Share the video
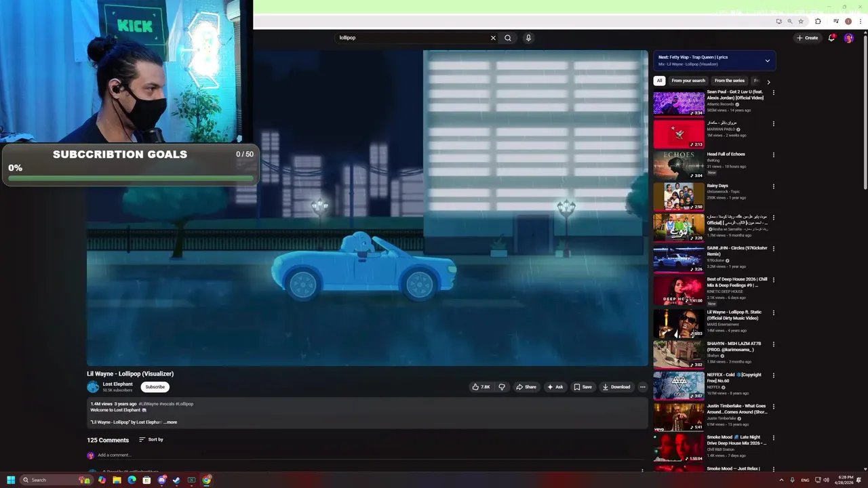 click(526, 387)
